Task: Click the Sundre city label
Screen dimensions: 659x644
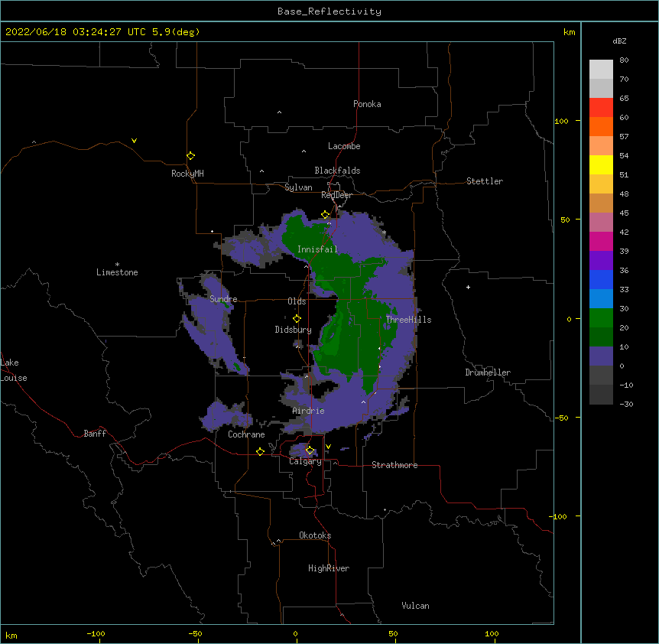Action: click(223, 299)
